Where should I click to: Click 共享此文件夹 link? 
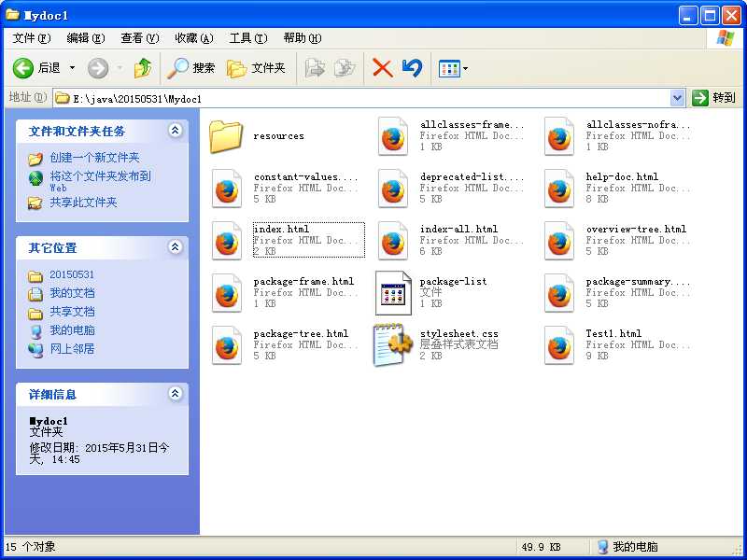coord(83,203)
